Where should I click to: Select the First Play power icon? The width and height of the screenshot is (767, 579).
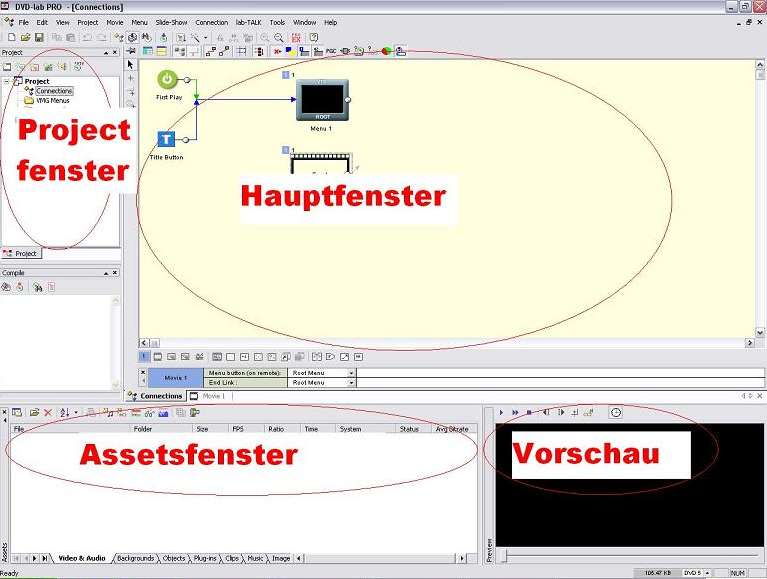pos(168,80)
